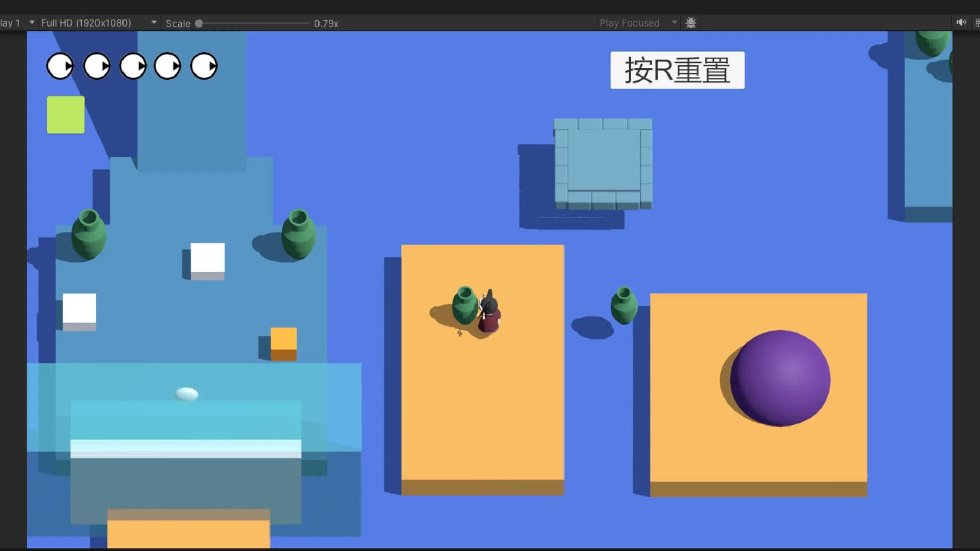Open the Play Focused dropdown

tap(638, 23)
